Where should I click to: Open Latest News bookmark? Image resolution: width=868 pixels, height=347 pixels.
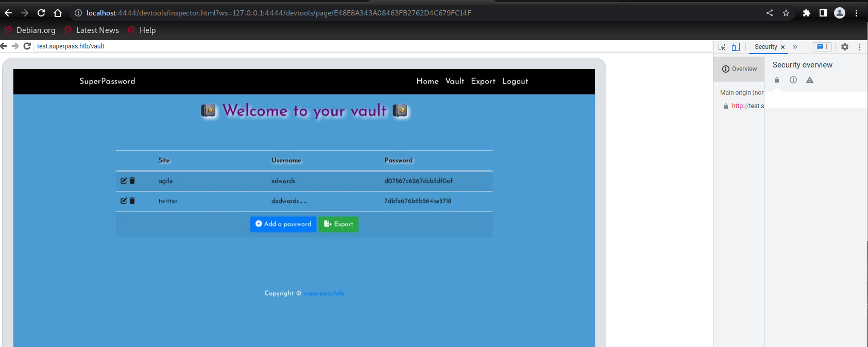pyautogui.click(x=92, y=30)
